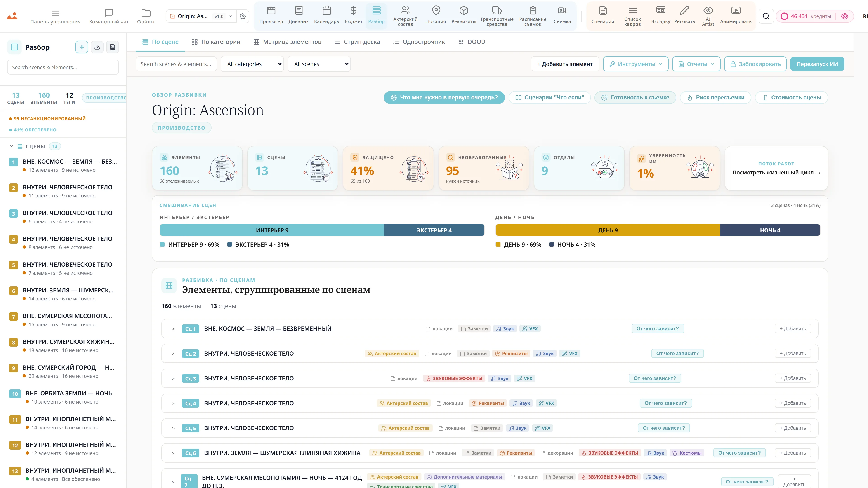Open the Location pin icon
Image resolution: width=868 pixels, height=488 pixels.
tap(436, 11)
